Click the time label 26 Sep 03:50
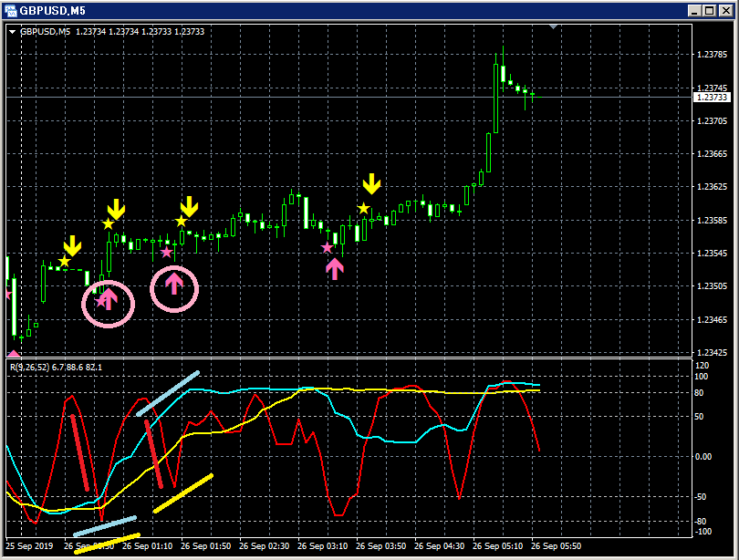739x560 pixels. point(380,546)
